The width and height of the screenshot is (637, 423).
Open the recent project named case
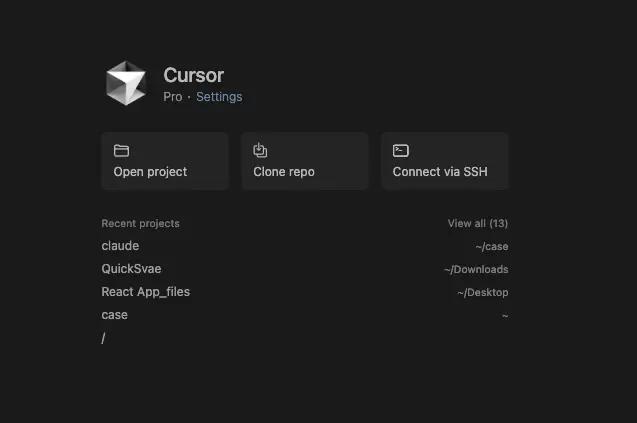click(114, 315)
